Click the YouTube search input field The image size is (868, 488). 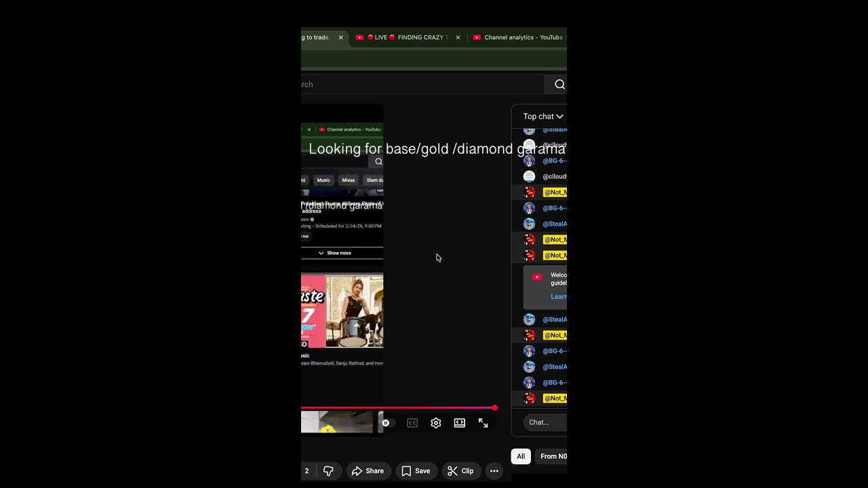pos(422,85)
